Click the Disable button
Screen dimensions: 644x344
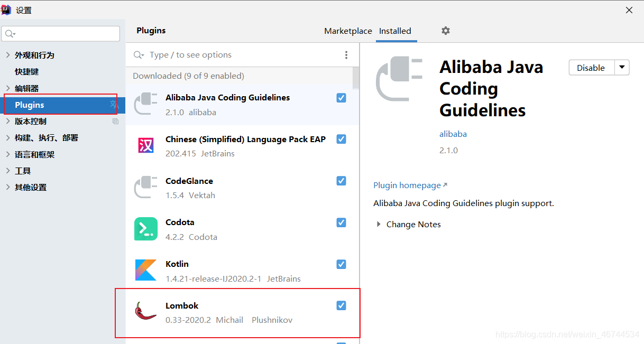[591, 68]
